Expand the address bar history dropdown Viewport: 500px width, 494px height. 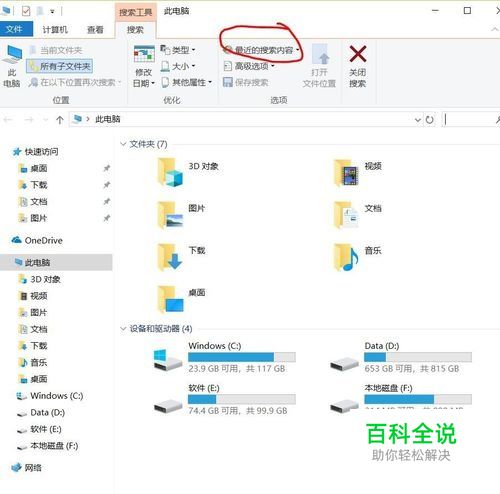(418, 120)
